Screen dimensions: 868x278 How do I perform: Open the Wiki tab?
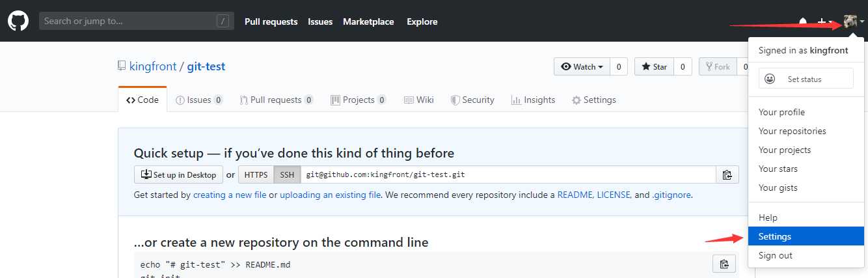point(419,100)
